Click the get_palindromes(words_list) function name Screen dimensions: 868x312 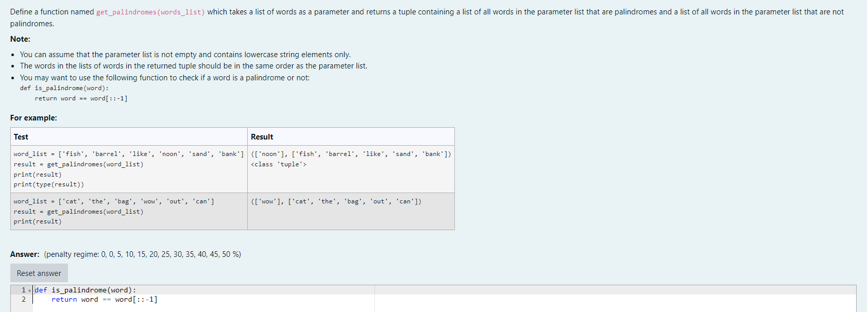[x=150, y=12]
